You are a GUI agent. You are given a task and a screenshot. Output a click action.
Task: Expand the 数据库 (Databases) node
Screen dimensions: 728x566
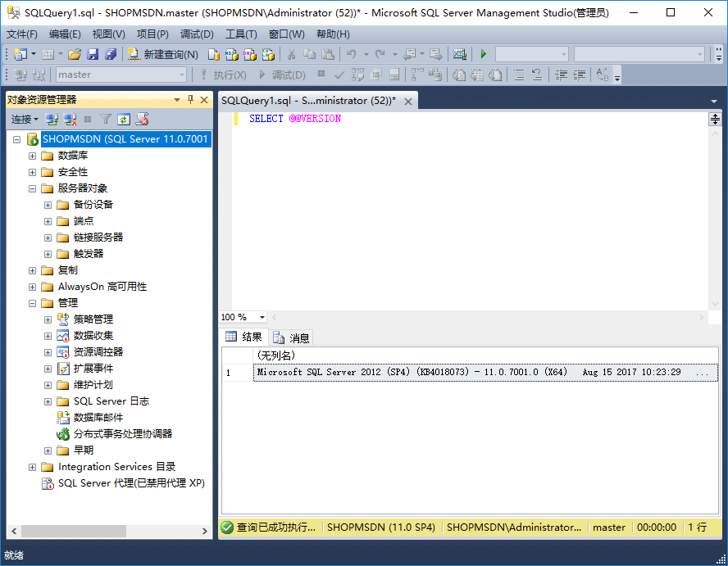tap(33, 156)
